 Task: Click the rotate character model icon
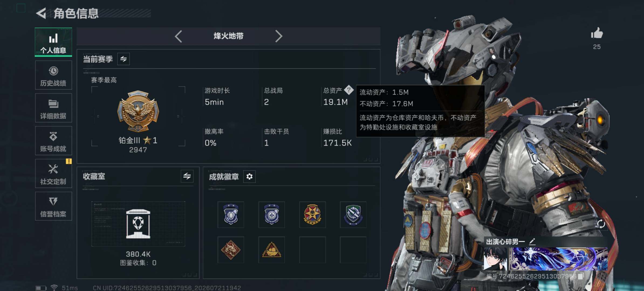click(x=601, y=224)
